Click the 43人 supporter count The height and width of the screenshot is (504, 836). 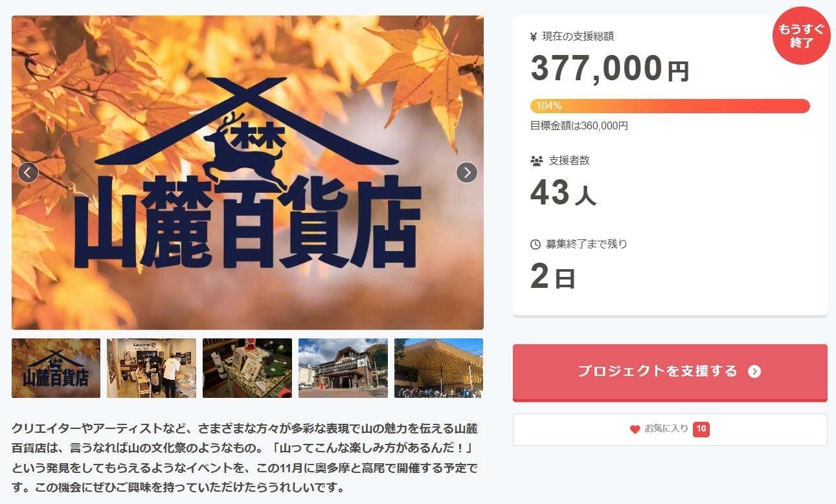coord(563,193)
